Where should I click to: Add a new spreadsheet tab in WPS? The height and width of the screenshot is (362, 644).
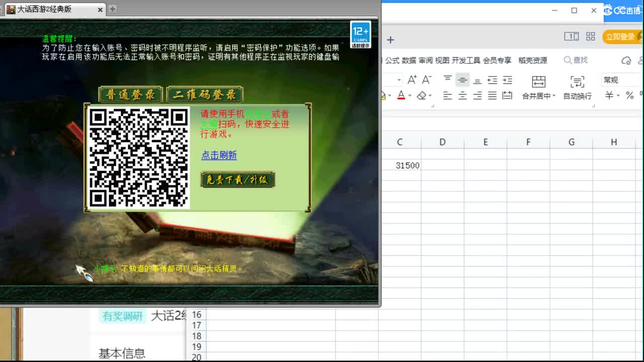(x=390, y=40)
